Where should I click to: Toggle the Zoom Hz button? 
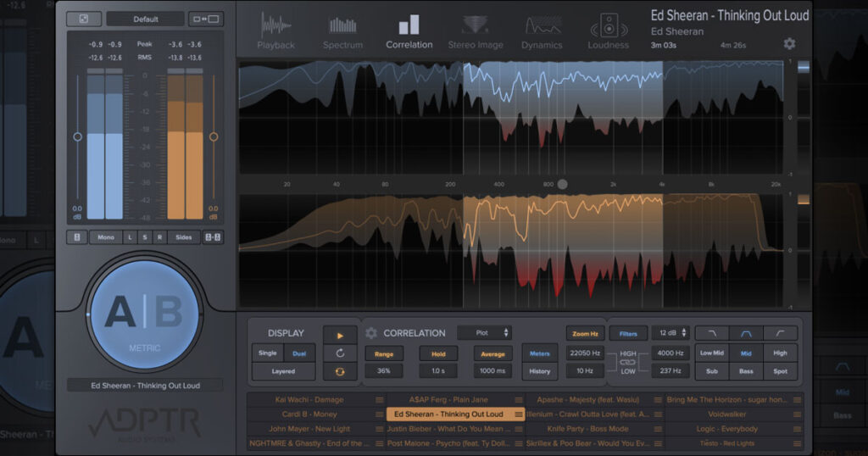(585, 334)
